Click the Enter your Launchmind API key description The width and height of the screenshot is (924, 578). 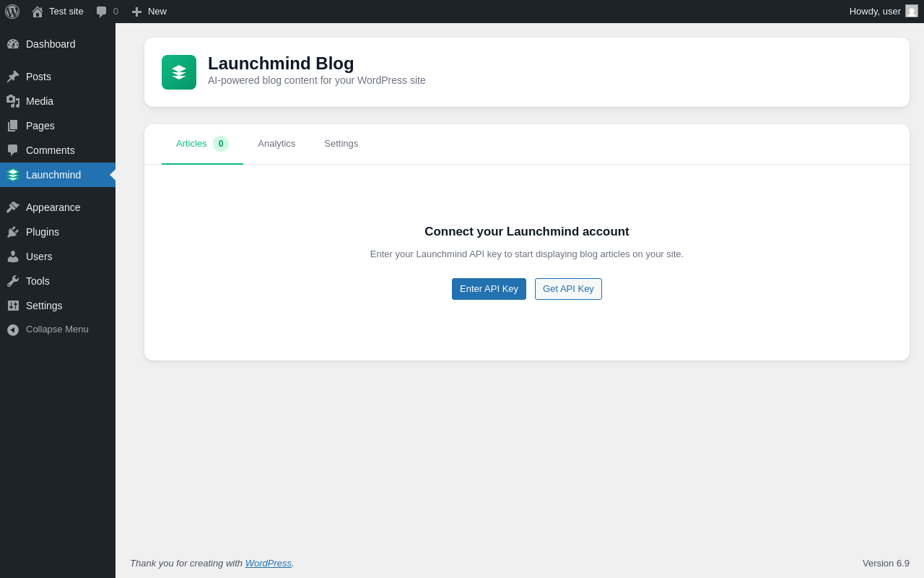coord(527,254)
